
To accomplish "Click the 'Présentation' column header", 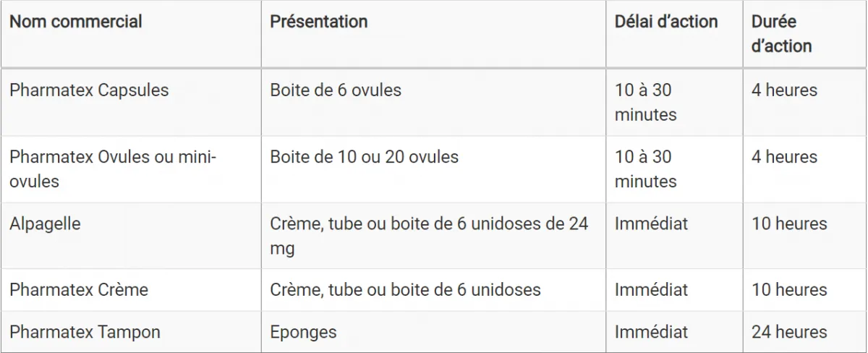I will tap(319, 22).
